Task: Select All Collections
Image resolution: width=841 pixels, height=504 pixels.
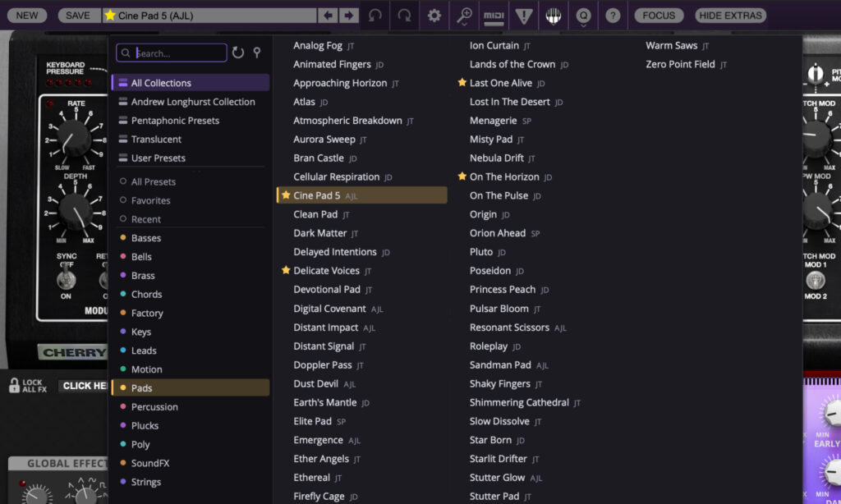Action: click(191, 83)
